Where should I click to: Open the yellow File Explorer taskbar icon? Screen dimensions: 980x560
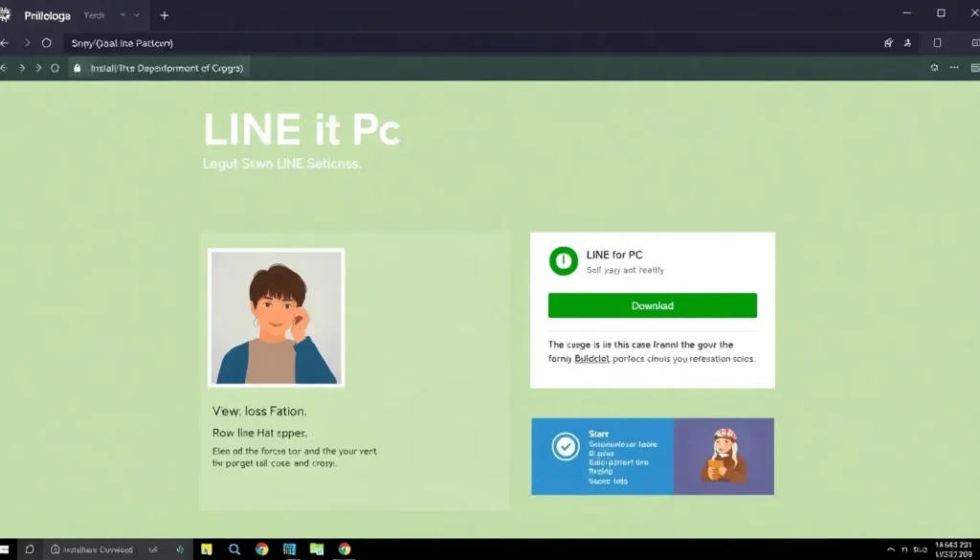tap(207, 549)
